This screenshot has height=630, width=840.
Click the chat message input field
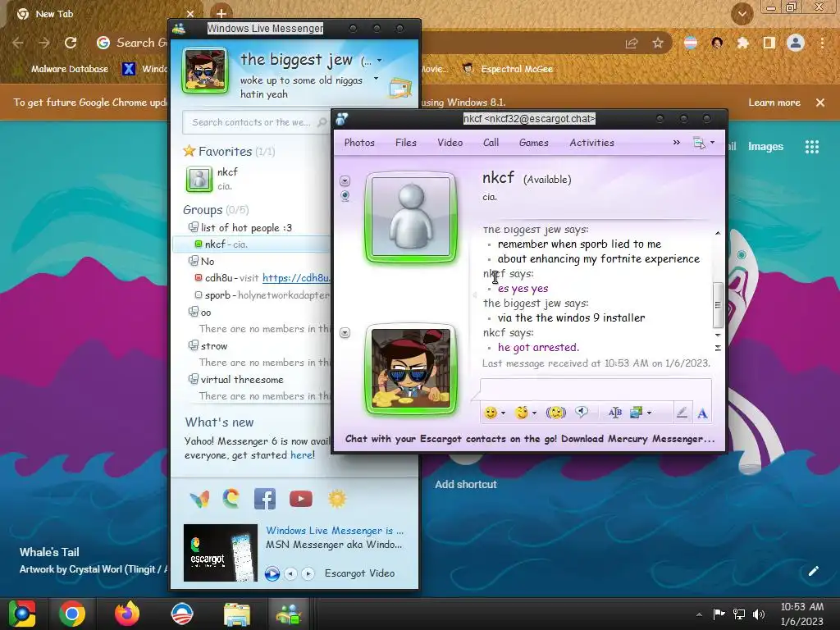coord(596,388)
